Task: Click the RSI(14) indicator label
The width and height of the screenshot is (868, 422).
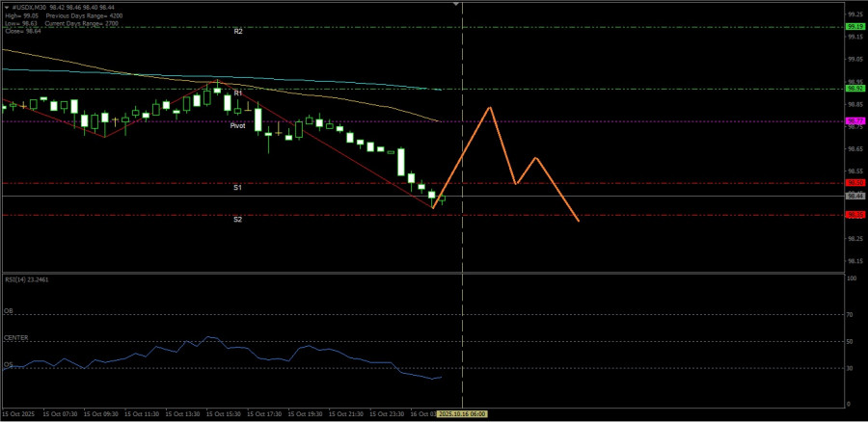Action: coord(26,278)
